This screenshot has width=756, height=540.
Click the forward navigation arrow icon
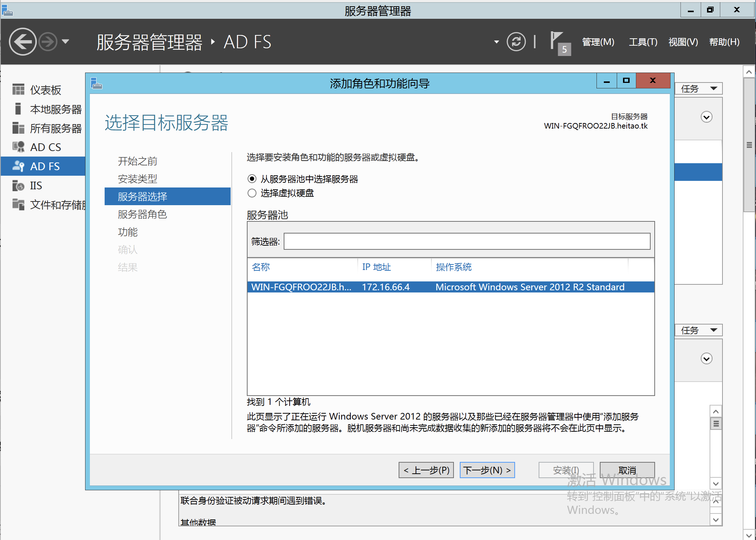tap(48, 42)
